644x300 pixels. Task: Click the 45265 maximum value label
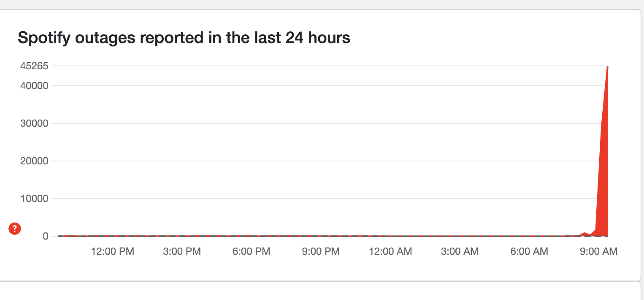tap(34, 66)
